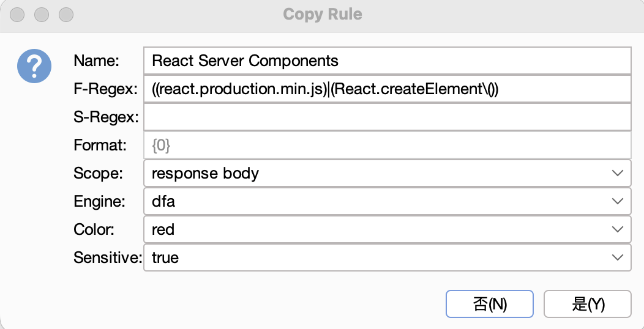644x329 pixels.
Task: Expand the Engine dropdown set to dfa
Action: 386,201
